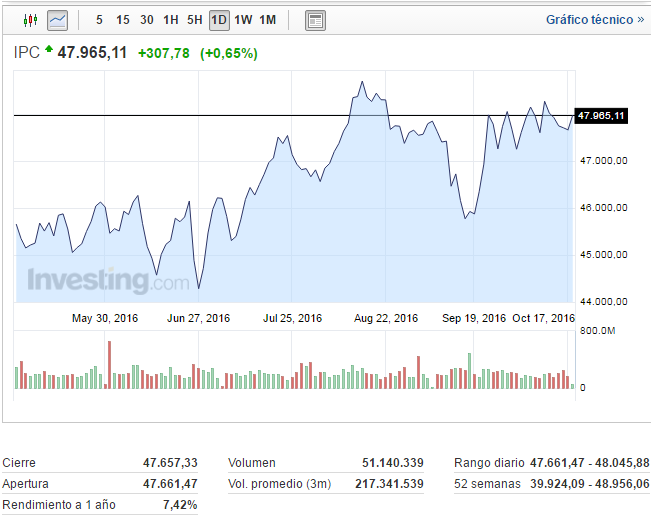
Task: Click the 47.965,11 current price label on axis
Action: [601, 116]
